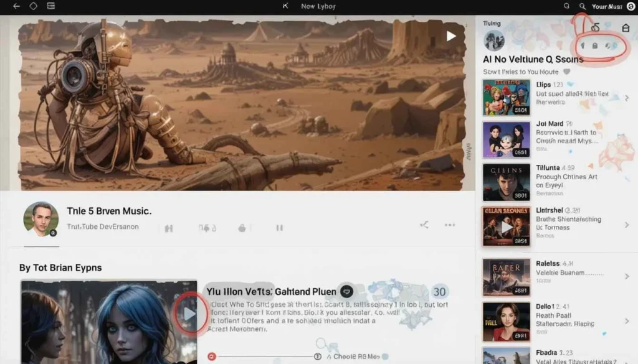This screenshot has width=638, height=364.
Task: Click the dark round badge icon after 'Gahtend Pluen'
Action: (x=346, y=291)
